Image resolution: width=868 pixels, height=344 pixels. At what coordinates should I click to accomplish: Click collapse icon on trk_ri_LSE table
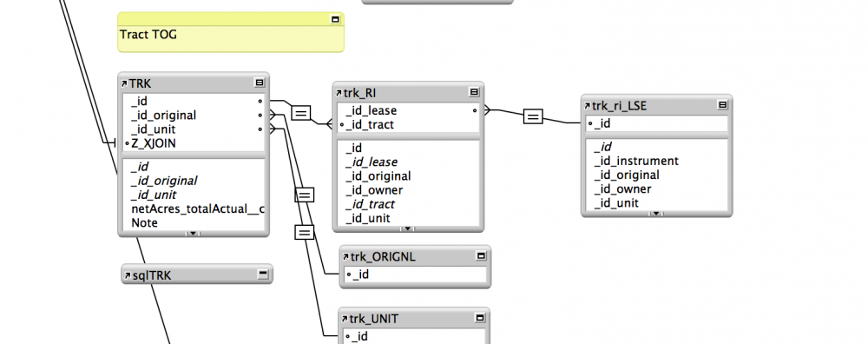(x=722, y=105)
